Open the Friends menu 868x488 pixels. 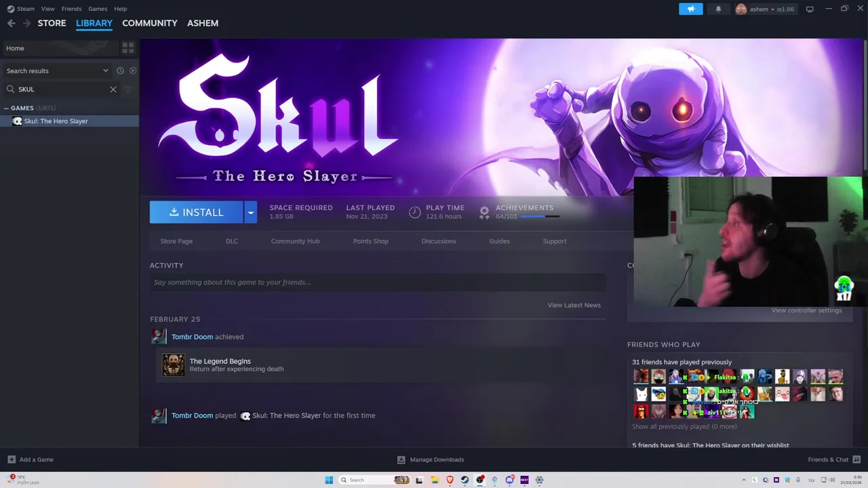pos(71,9)
